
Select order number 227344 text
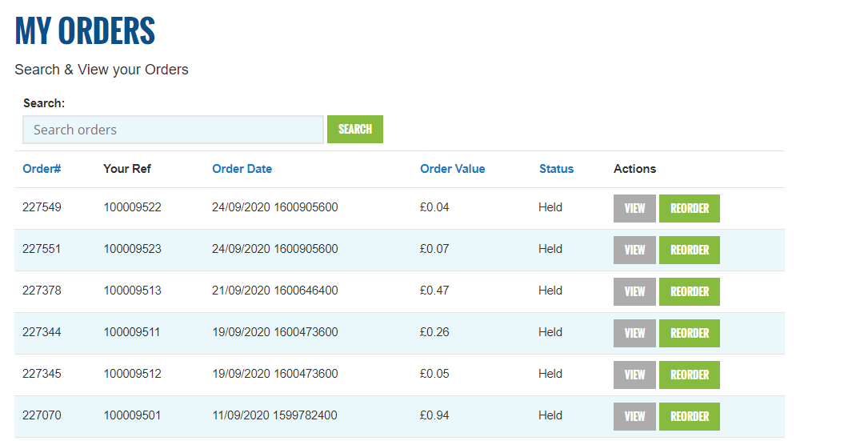tap(42, 332)
